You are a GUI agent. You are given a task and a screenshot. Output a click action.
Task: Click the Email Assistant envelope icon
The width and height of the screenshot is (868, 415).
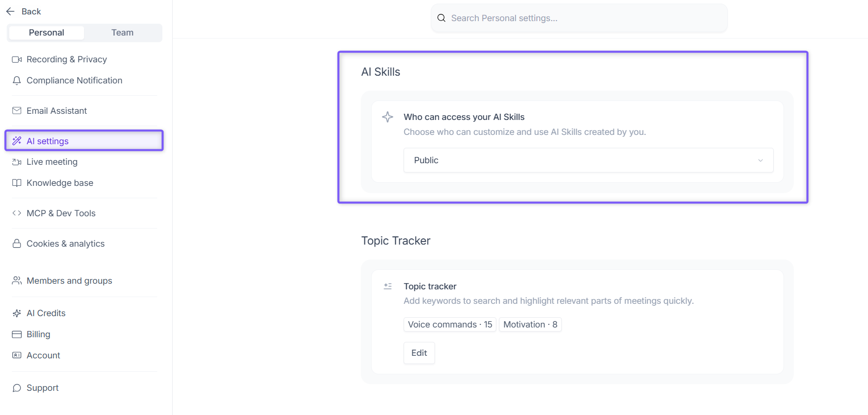(16, 111)
